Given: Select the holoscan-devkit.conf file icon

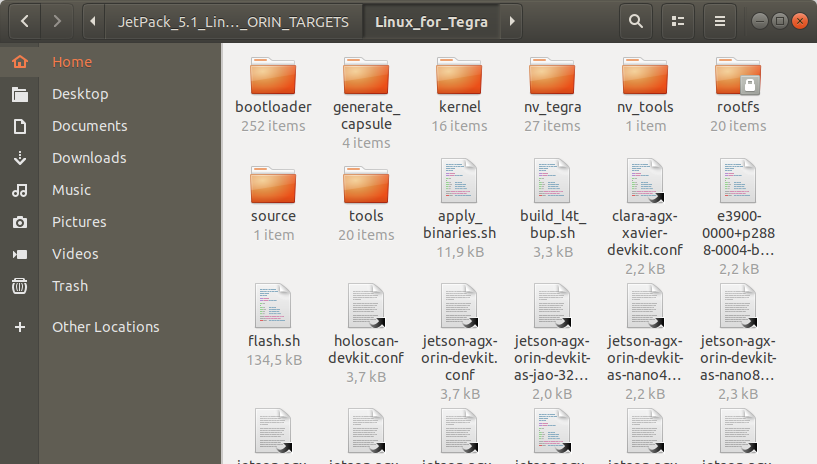Looking at the screenshot, I should (366, 306).
